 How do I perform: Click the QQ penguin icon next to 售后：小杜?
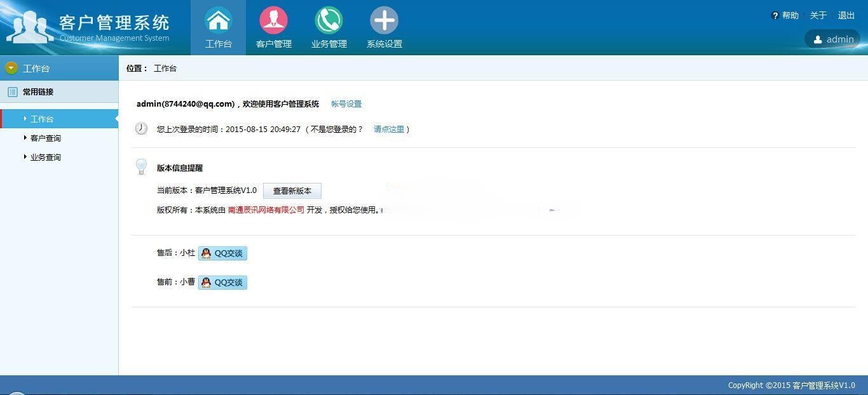tap(206, 253)
